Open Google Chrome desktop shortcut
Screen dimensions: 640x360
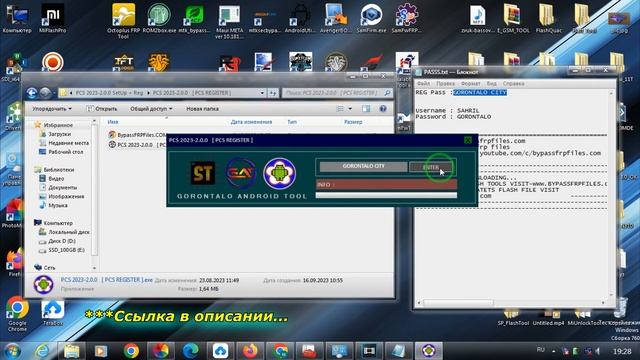pyautogui.click(x=17, y=314)
